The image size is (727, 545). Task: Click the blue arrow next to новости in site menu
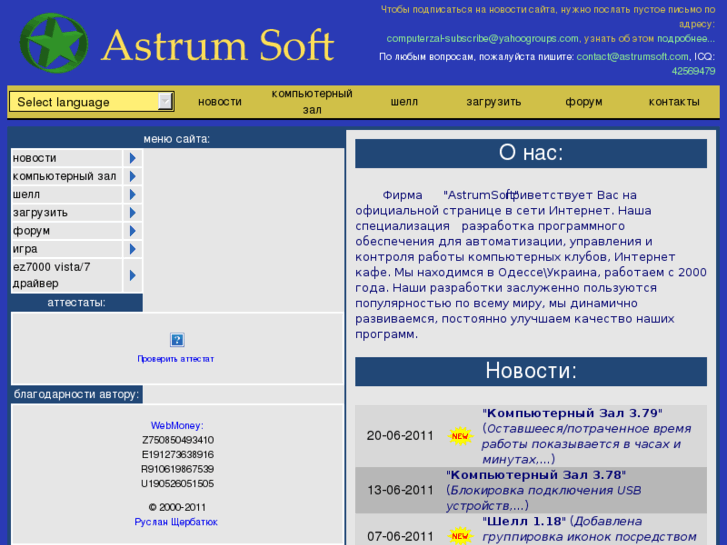tap(133, 158)
